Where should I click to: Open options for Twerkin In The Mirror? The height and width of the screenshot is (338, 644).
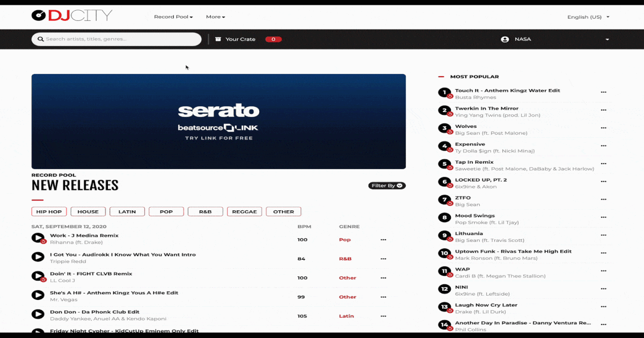603,110
